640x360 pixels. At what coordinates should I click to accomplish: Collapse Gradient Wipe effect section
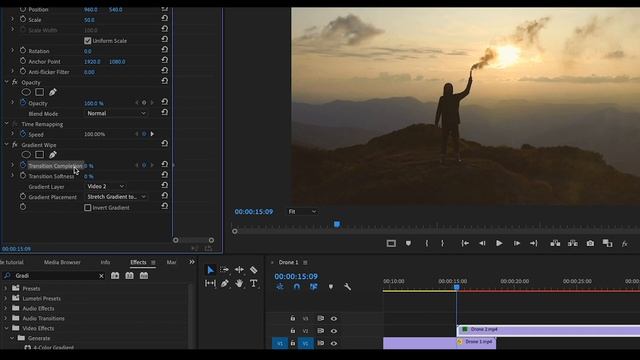(x=6, y=144)
